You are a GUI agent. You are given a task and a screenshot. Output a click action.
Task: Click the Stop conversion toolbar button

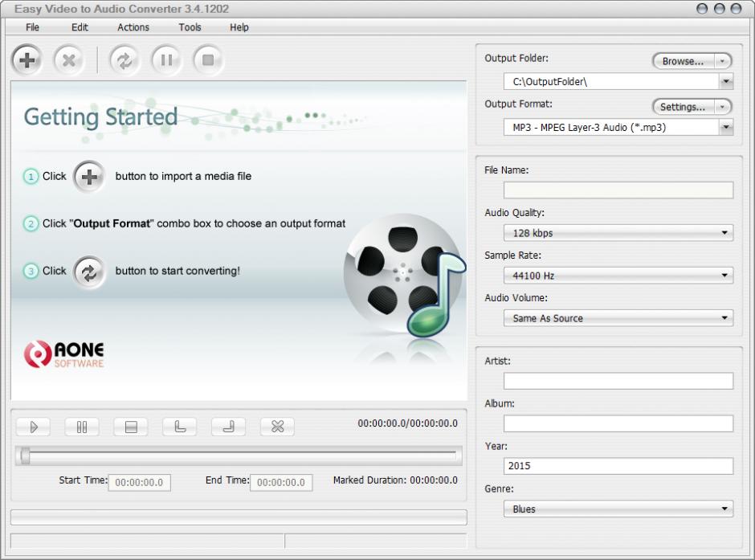[209, 60]
